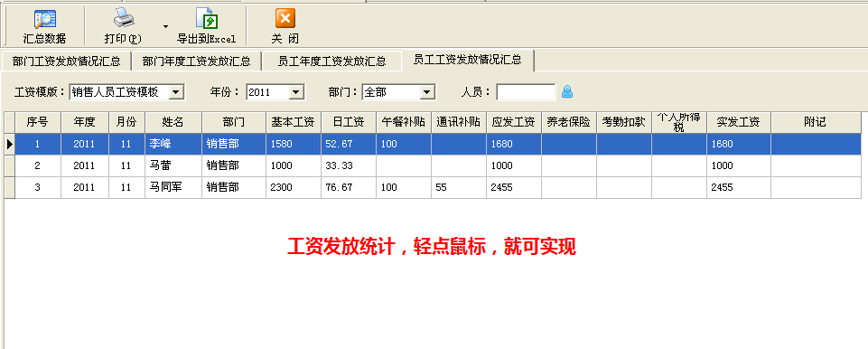Click the 姓名 column header
This screenshot has width=868, height=349.
[x=173, y=122]
